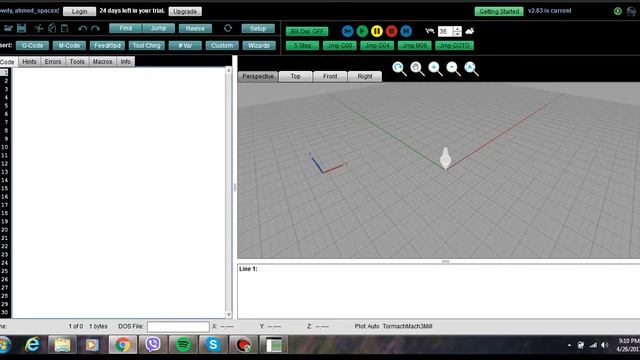Click the Feed/Spd insert button
The height and width of the screenshot is (360, 640).
[107, 45]
